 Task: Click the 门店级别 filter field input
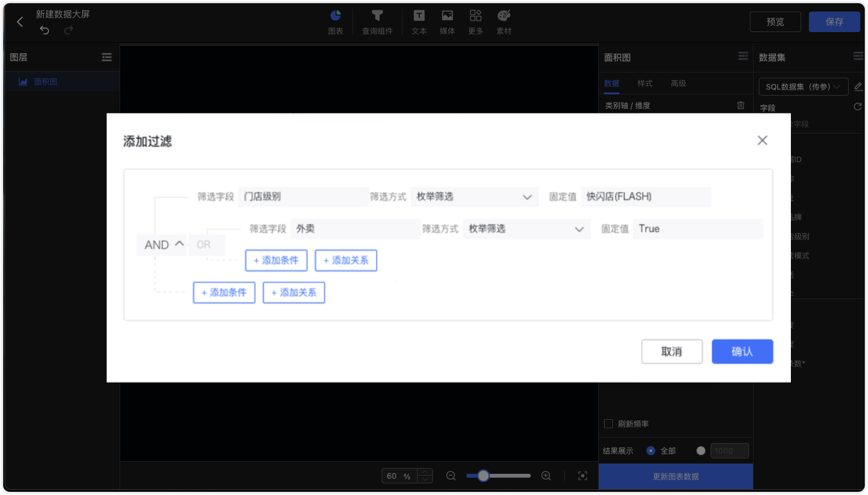pyautogui.click(x=303, y=196)
